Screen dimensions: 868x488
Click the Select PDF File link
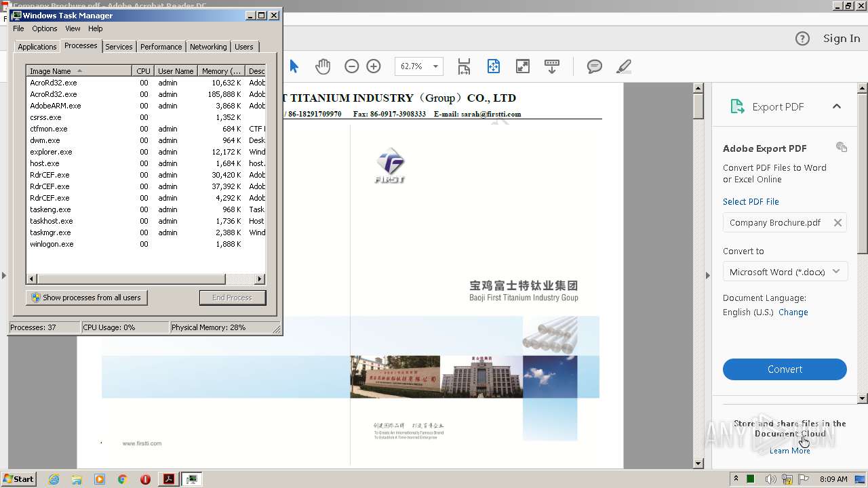[751, 201]
